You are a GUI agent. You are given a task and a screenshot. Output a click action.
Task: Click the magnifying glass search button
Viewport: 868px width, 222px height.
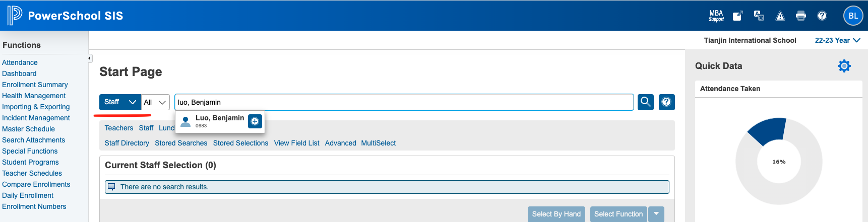pyautogui.click(x=645, y=102)
